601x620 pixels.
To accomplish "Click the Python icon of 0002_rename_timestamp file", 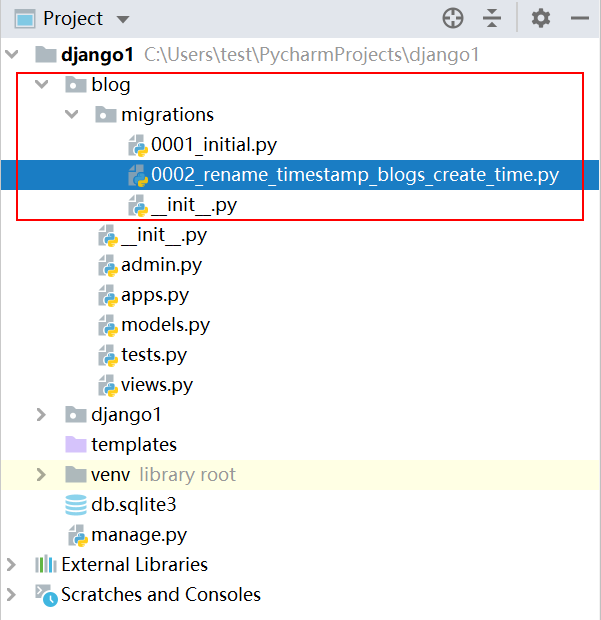I will pos(138,176).
